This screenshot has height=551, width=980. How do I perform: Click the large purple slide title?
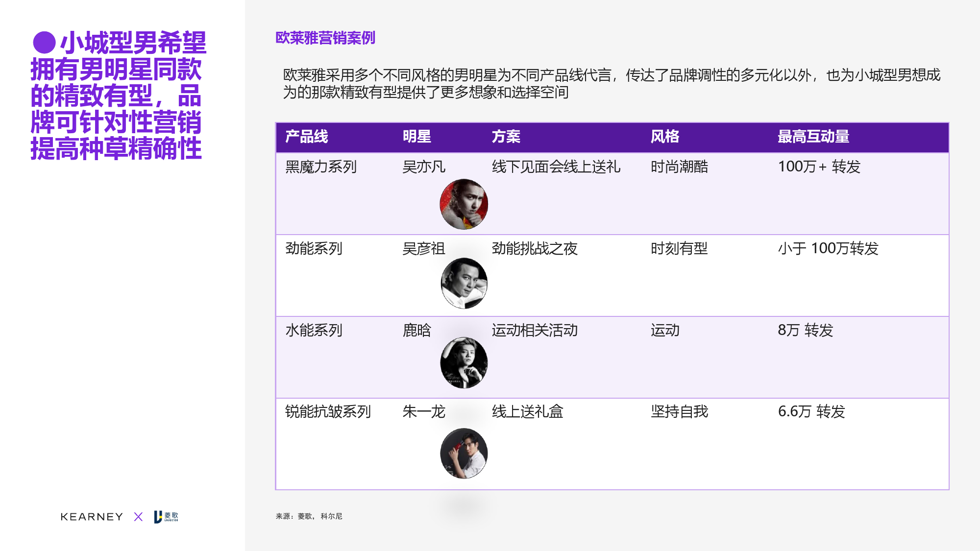pyautogui.click(x=118, y=96)
